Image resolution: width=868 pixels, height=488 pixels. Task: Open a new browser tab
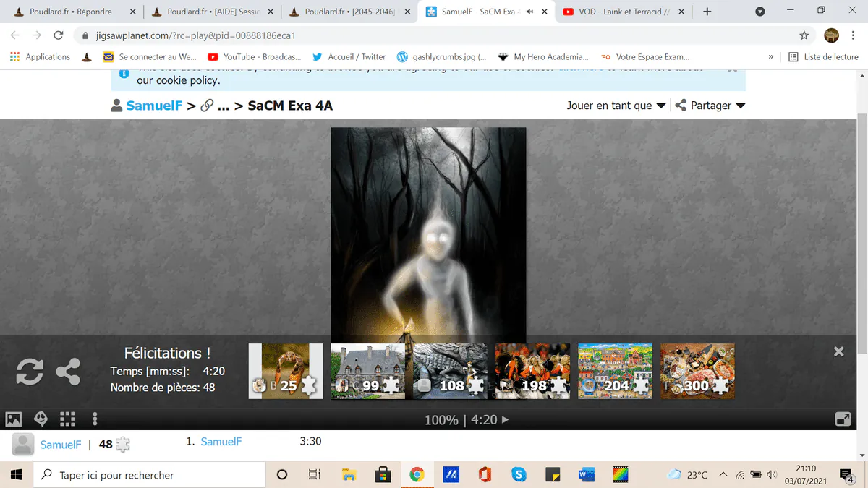(x=707, y=12)
